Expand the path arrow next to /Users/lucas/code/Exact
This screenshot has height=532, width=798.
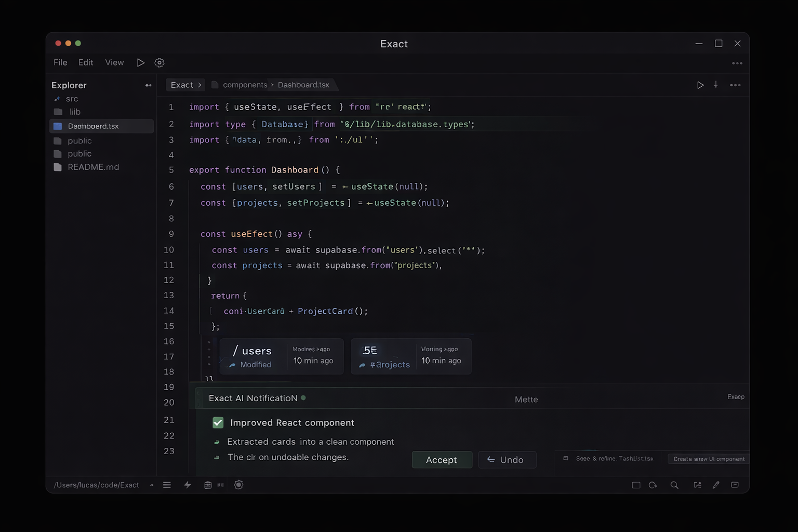click(x=152, y=485)
